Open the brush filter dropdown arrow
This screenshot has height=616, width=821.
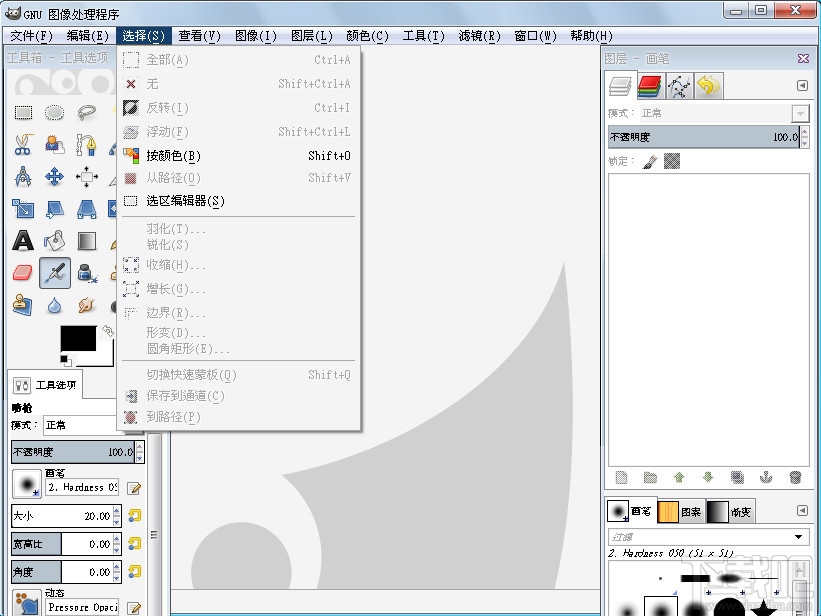799,536
